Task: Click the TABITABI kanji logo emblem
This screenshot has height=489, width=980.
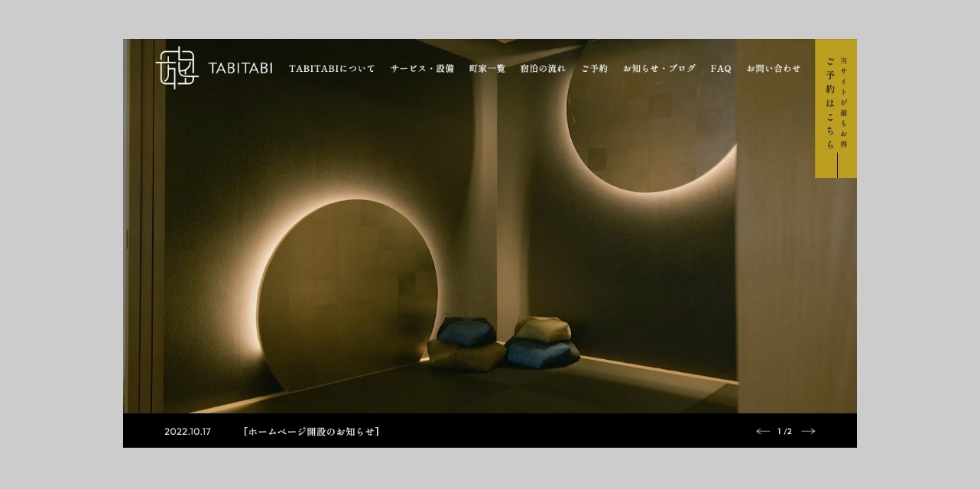Action: 177,69
